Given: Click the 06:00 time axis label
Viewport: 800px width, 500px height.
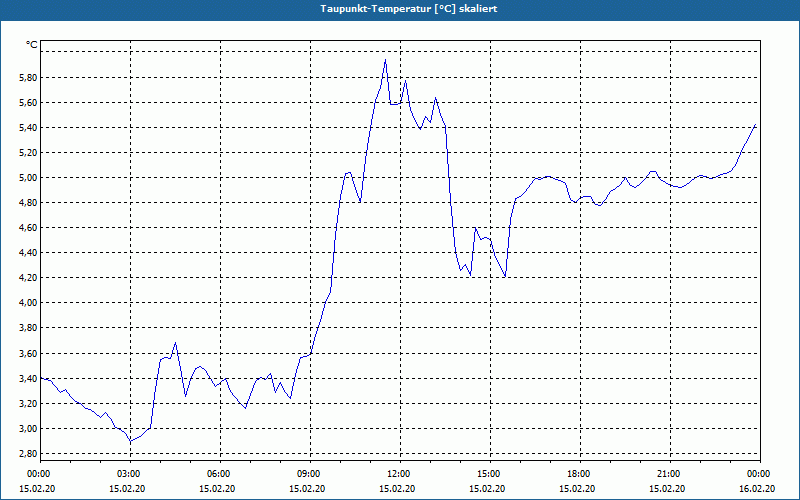Looking at the screenshot, I should 220,474.
